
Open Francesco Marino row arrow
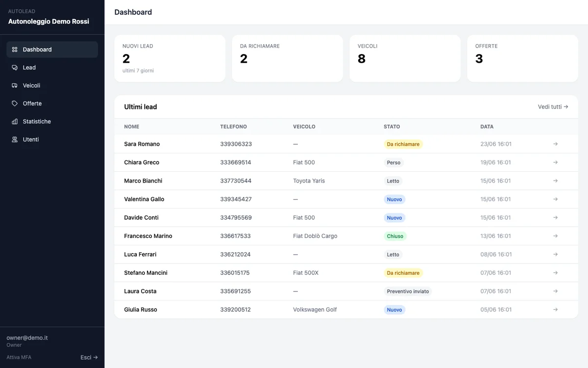[555, 236]
